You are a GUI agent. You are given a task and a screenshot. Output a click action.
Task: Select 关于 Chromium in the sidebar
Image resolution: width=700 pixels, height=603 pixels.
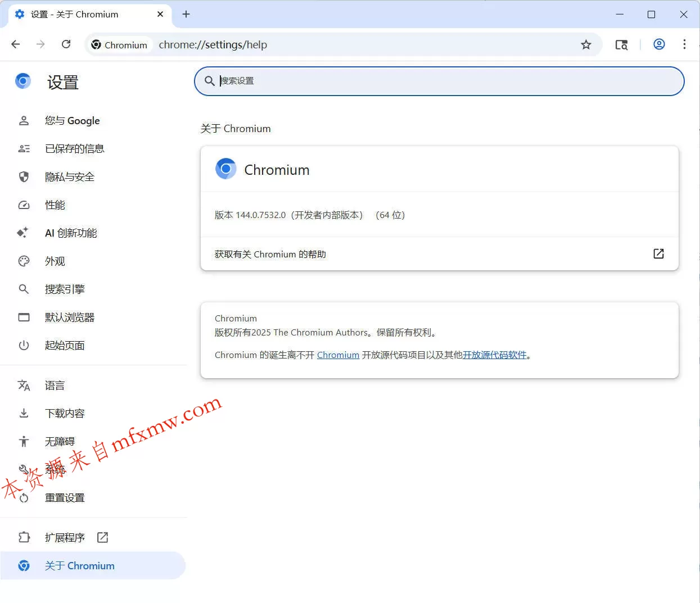click(93, 565)
